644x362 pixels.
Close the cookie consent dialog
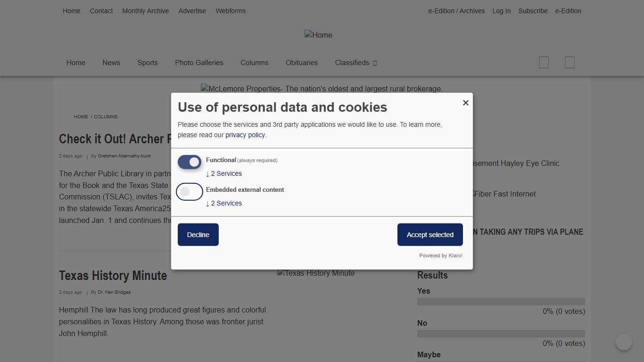(465, 103)
